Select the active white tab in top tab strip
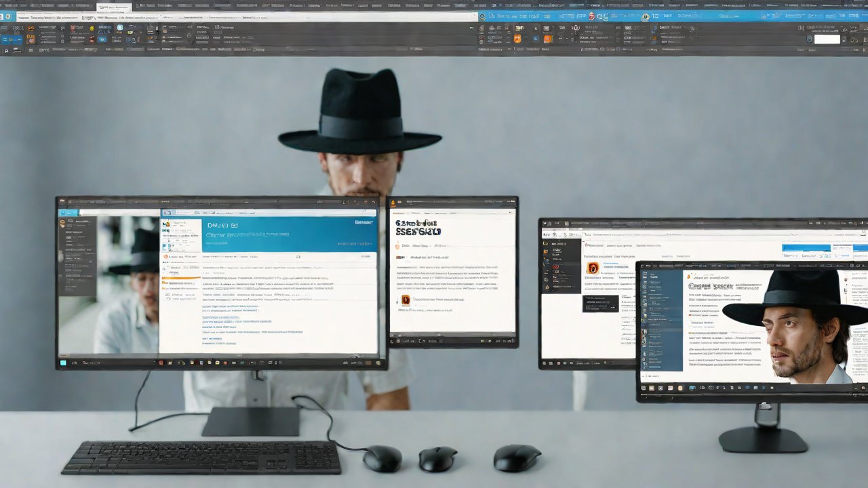The width and height of the screenshot is (868, 488). [113, 7]
